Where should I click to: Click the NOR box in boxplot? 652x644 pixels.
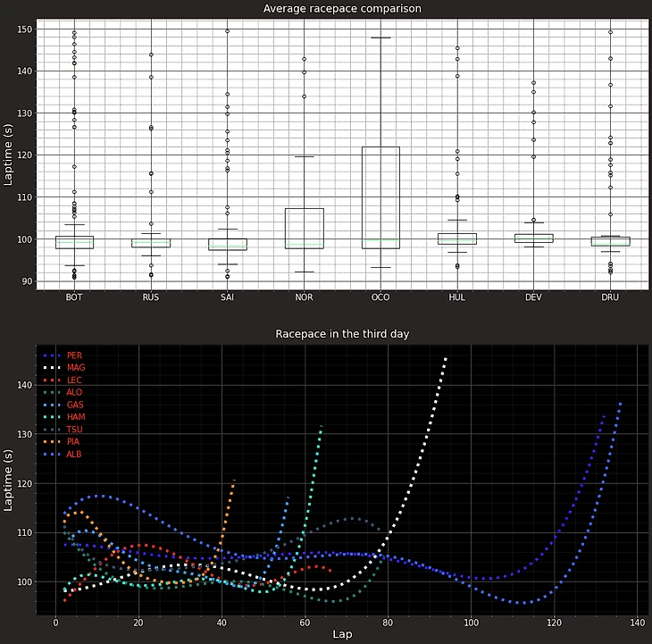(x=305, y=228)
